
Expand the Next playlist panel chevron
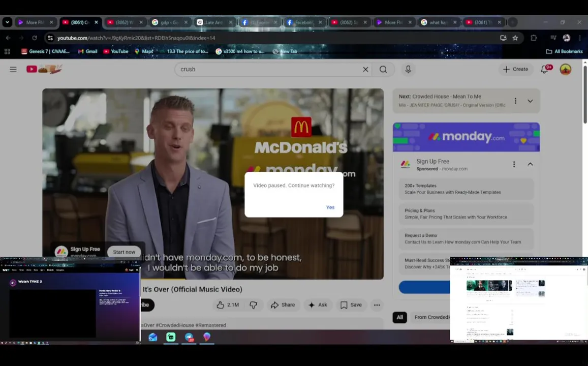click(x=530, y=101)
